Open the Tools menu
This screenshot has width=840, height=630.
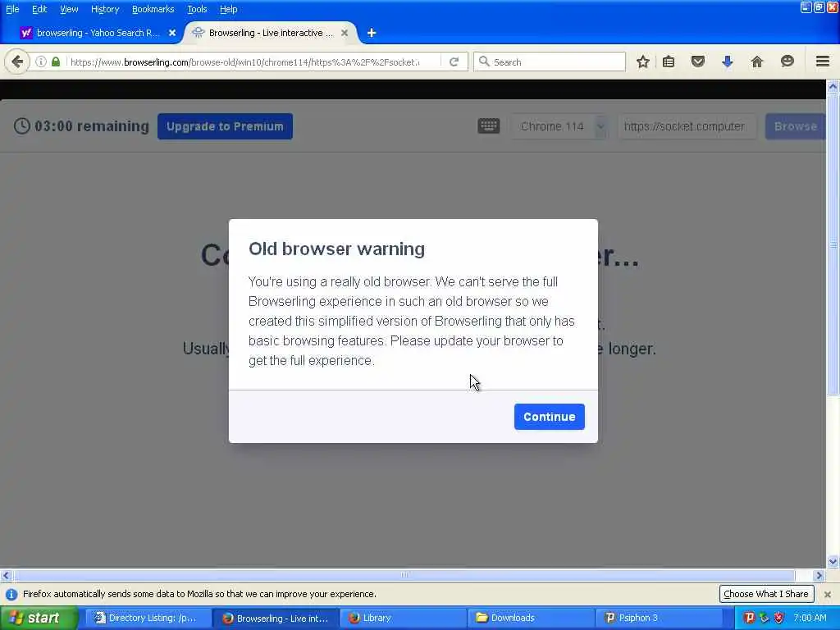coord(197,9)
